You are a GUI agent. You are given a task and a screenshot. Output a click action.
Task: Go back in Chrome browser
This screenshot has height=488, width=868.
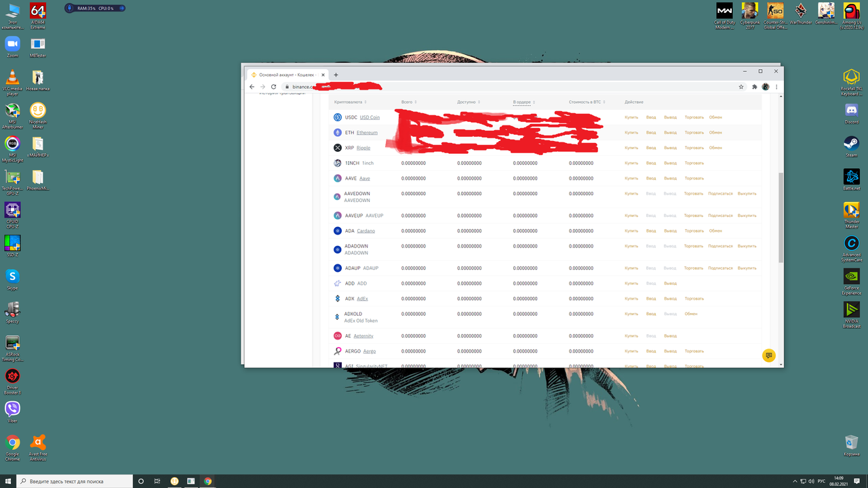click(x=252, y=87)
